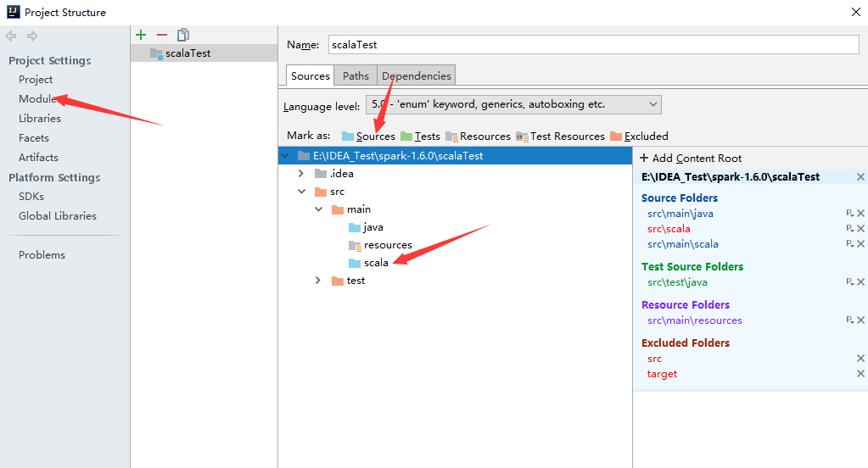Click src\main\java source folder entry

pos(680,214)
